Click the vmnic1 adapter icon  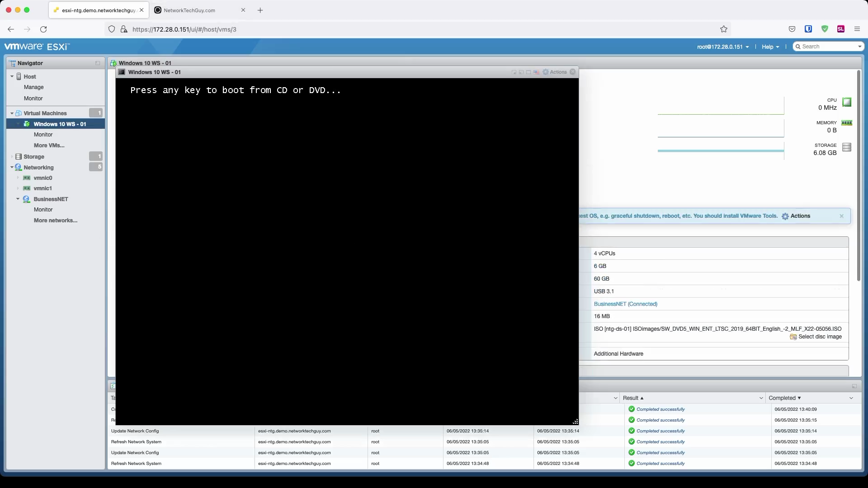pos(27,188)
